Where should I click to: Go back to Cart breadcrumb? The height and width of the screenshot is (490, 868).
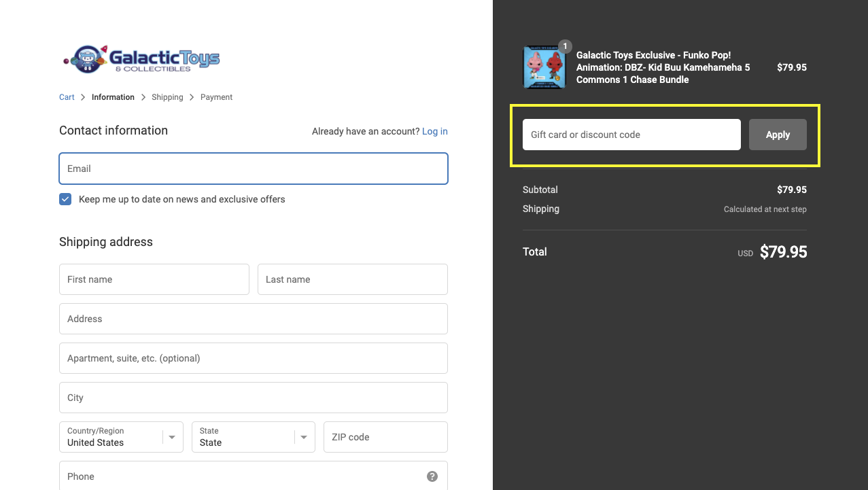click(67, 97)
